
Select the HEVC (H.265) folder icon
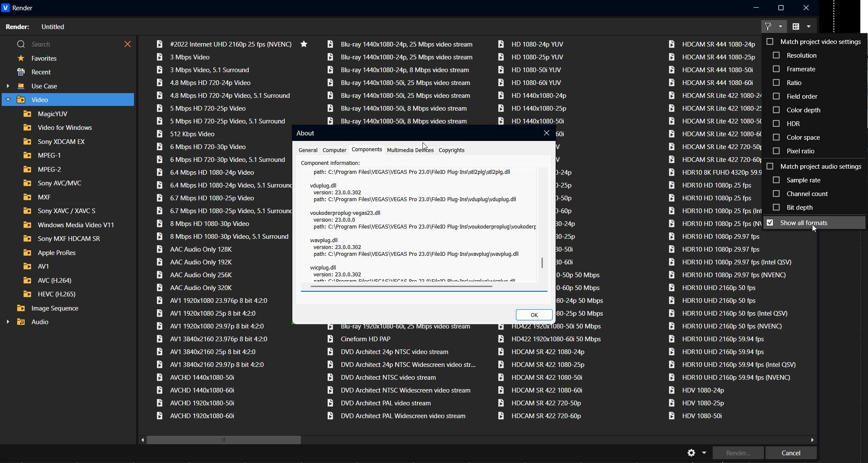click(x=27, y=294)
